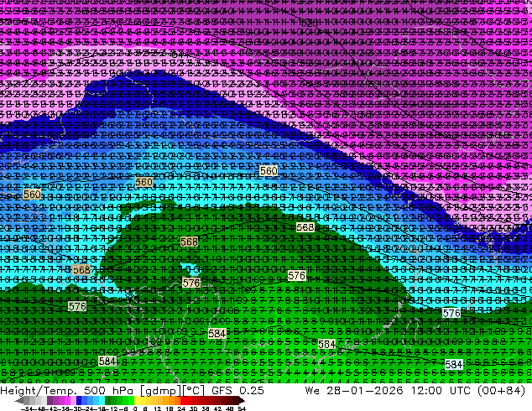This screenshot has width=532, height=411.
Task: Select the "(00+84)" forecast offset text
Action: pyautogui.click(x=501, y=391)
